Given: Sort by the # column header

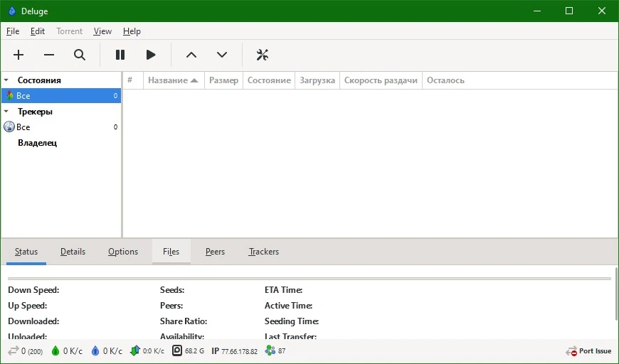Looking at the screenshot, I should click(133, 80).
